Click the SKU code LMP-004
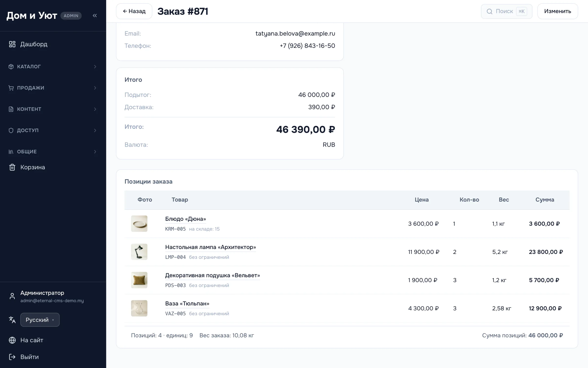 pos(175,257)
